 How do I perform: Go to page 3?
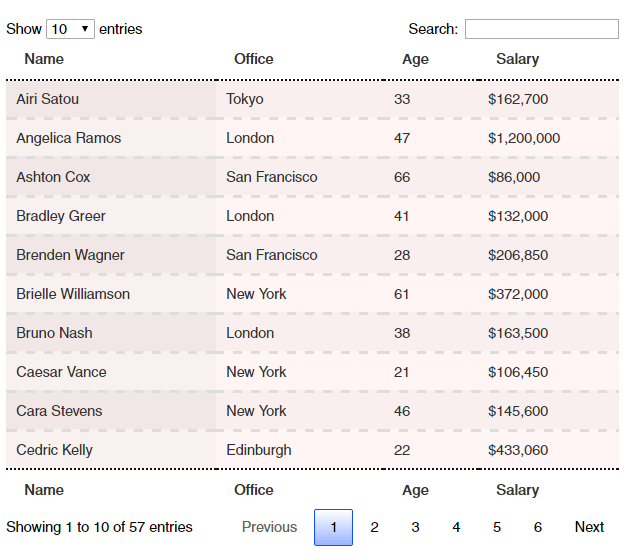pyautogui.click(x=415, y=527)
